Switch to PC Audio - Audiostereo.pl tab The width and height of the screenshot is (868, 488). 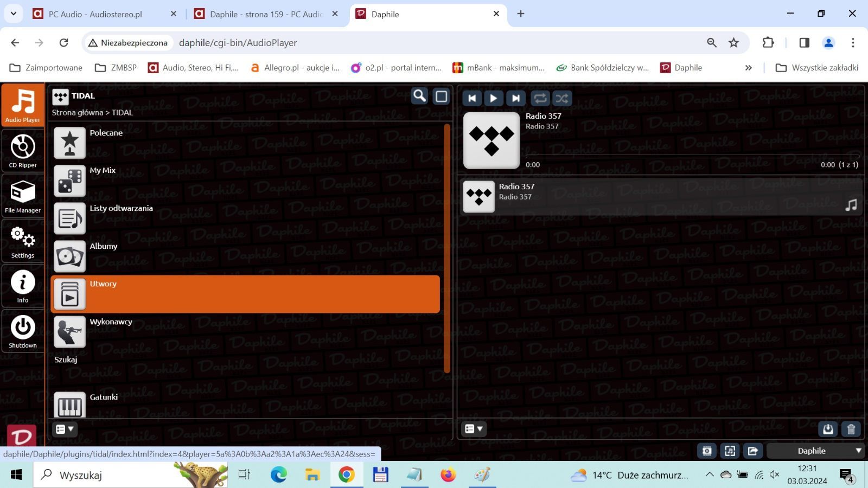pyautogui.click(x=105, y=14)
